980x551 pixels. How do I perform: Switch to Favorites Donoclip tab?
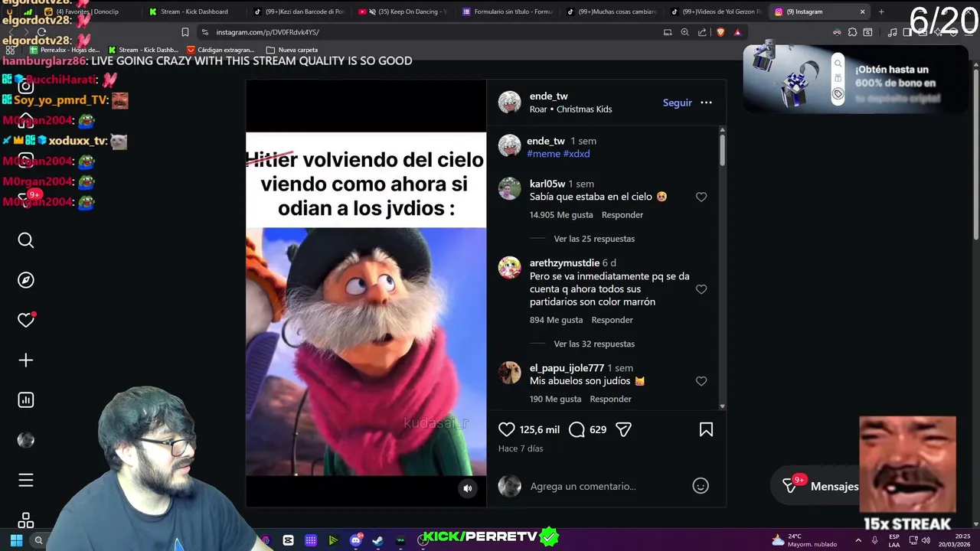pyautogui.click(x=88, y=11)
